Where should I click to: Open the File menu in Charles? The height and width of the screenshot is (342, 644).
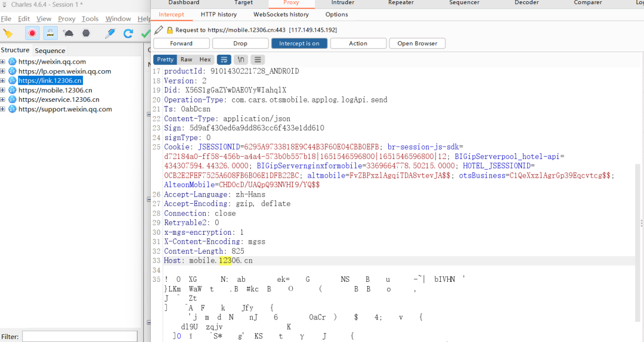coord(6,19)
